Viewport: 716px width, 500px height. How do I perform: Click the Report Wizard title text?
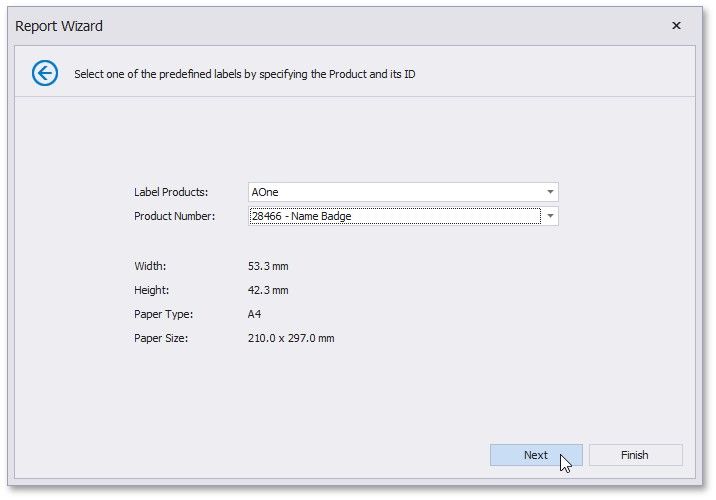pyautogui.click(x=59, y=26)
